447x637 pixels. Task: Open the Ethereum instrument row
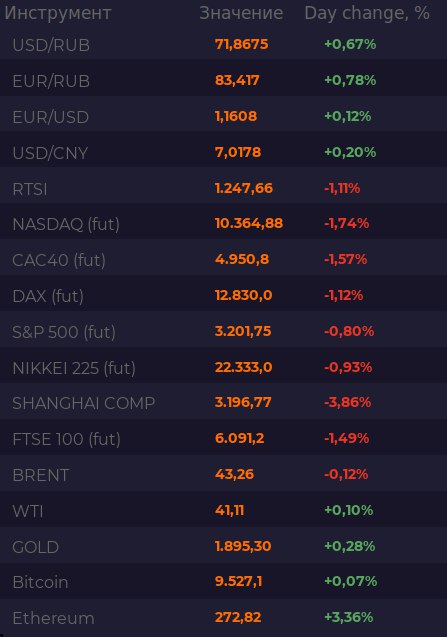224,618
